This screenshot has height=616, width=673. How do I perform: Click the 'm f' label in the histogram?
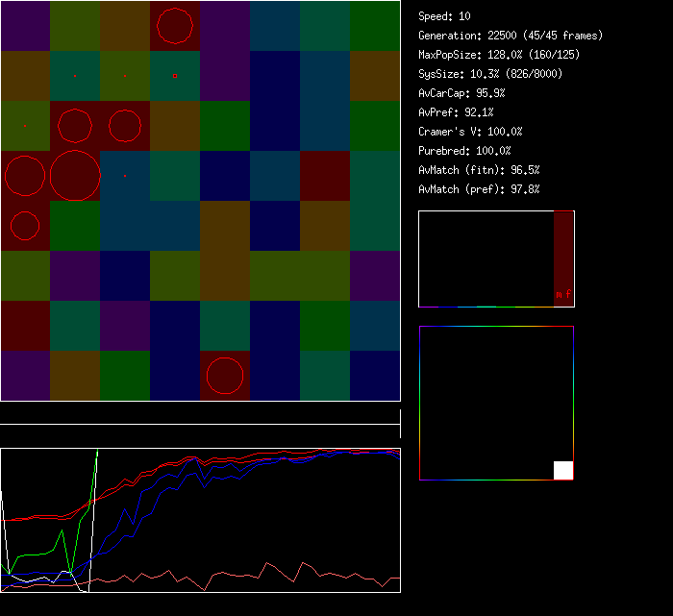(x=562, y=295)
